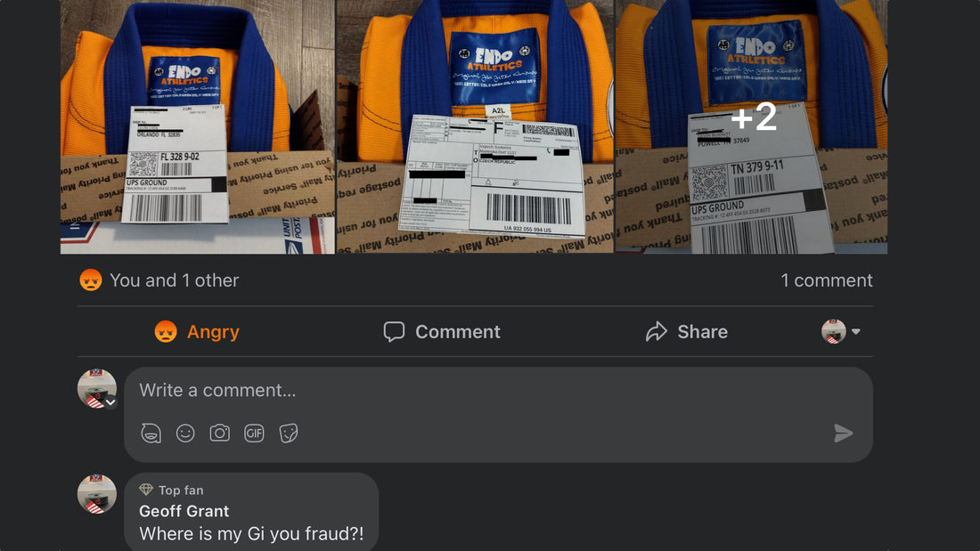980x551 pixels.
Task: Click the speech bubble Comment icon
Action: pyautogui.click(x=394, y=332)
